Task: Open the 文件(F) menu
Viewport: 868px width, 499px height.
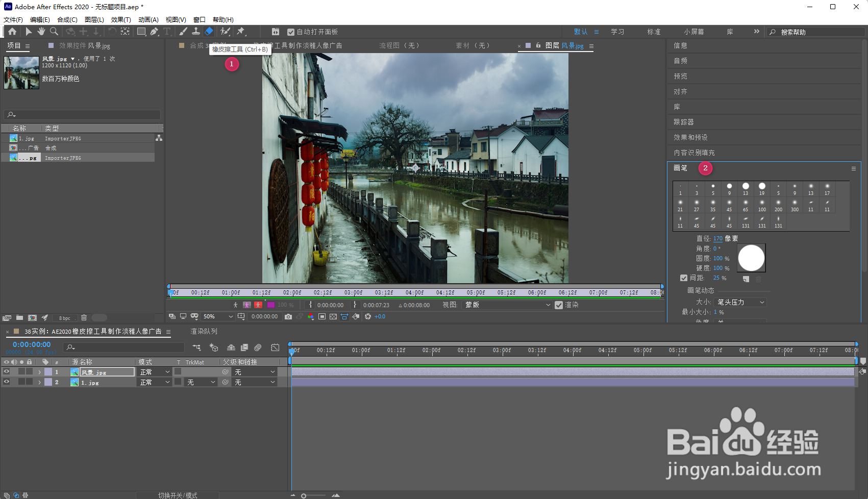Action: 13,20
